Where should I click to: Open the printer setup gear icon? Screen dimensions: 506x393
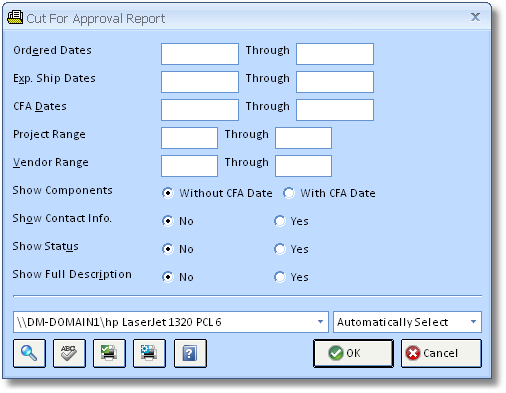149,353
